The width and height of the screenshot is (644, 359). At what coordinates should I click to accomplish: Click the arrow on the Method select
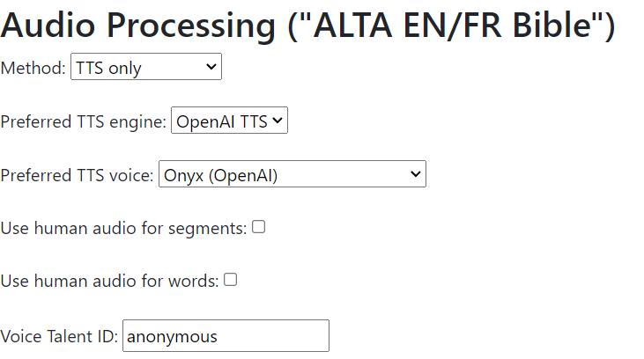click(210, 68)
